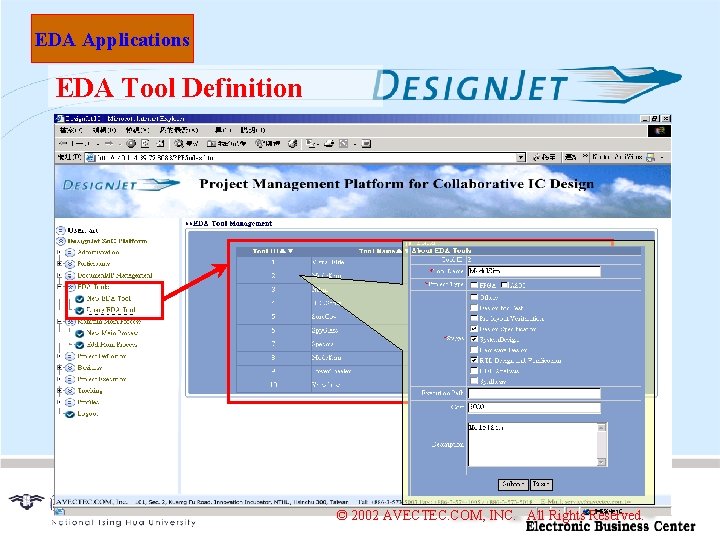
Task: Click the Submit button in the tool form
Action: coord(512,484)
